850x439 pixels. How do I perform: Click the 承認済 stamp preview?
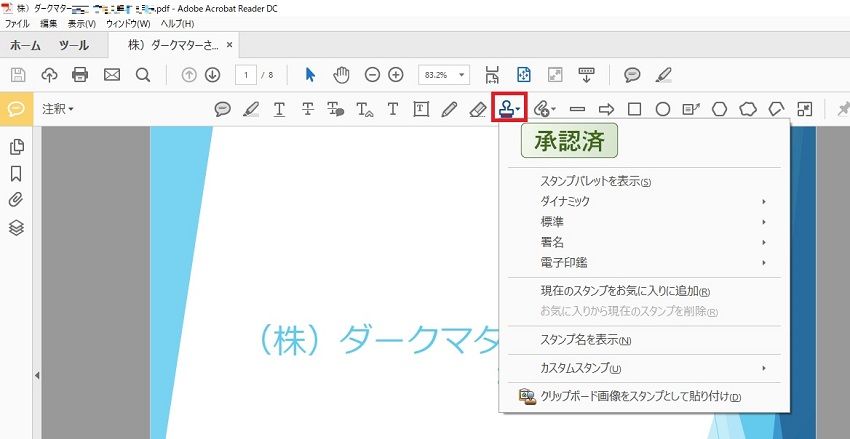coord(569,141)
